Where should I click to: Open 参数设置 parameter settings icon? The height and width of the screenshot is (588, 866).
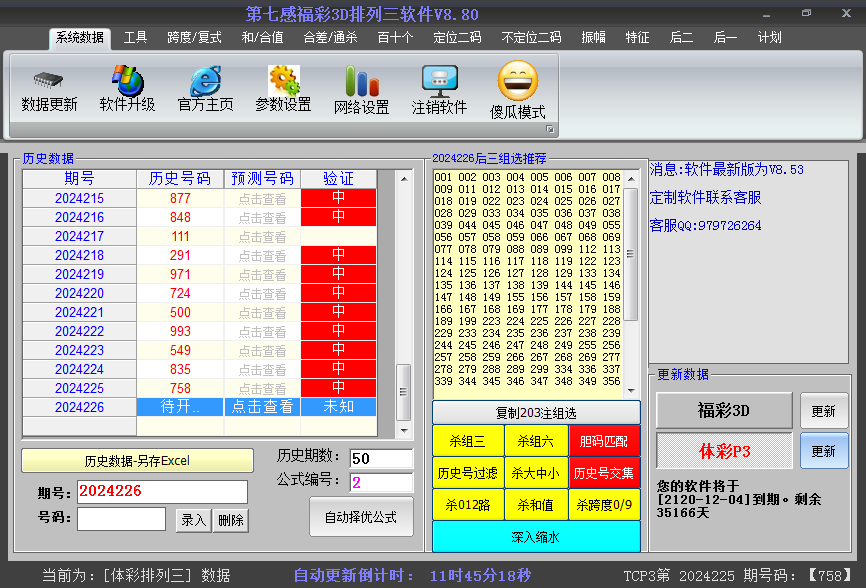[x=283, y=80]
